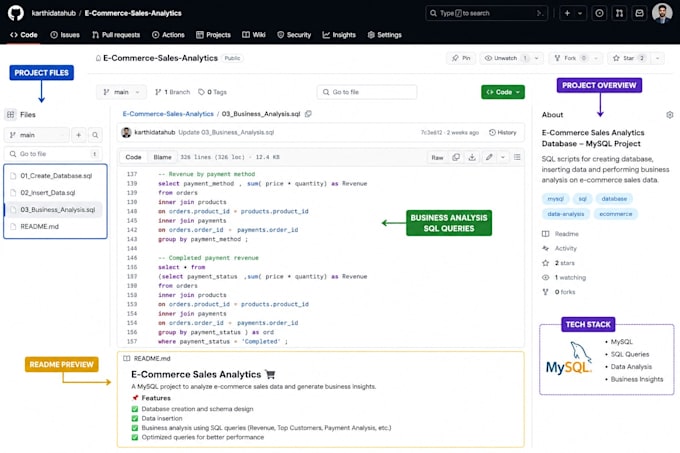Image resolution: width=680 pixels, height=453 pixels.
Task: Open the Actions tab
Action: coord(168,35)
